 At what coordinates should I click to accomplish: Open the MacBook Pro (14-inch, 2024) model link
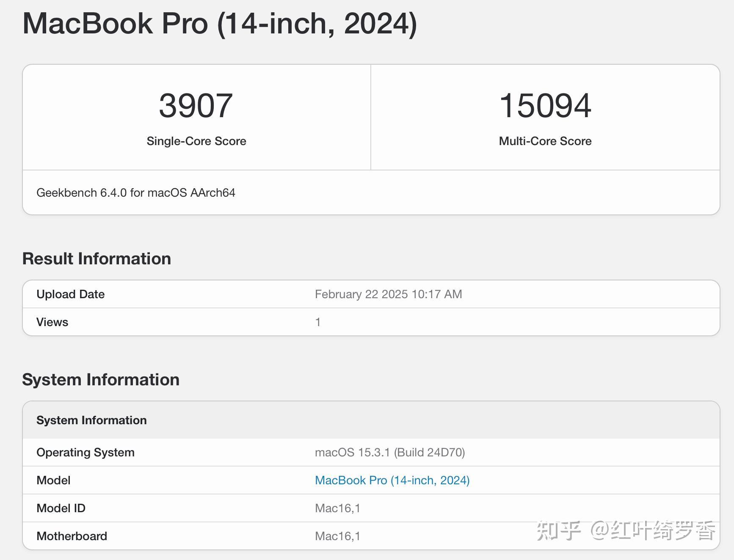click(x=392, y=480)
